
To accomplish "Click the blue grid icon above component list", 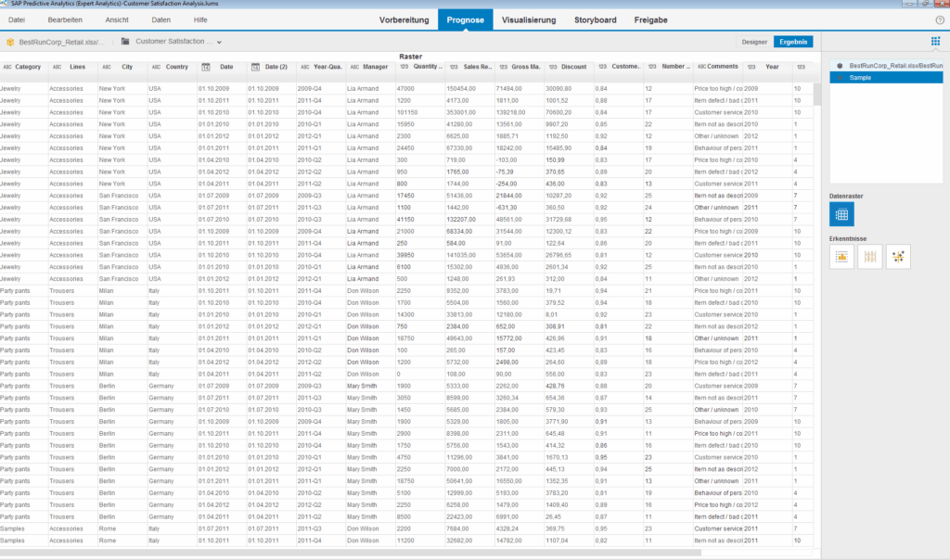I will pyautogui.click(x=935, y=42).
